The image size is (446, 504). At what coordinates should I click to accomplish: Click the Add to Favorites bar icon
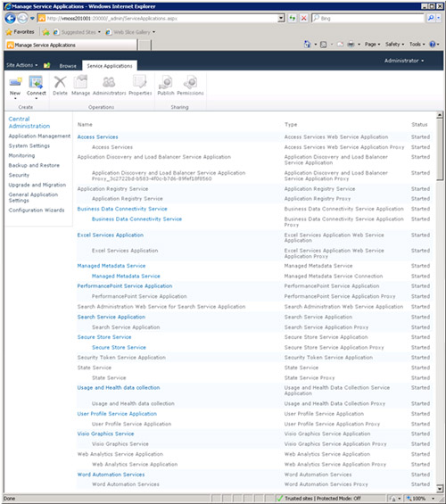46,32
